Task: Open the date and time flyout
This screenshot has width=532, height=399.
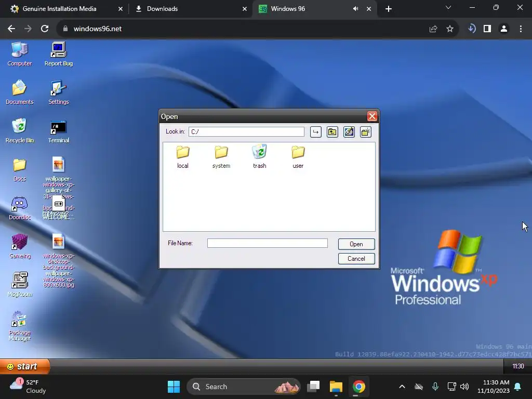Action: 494,387
